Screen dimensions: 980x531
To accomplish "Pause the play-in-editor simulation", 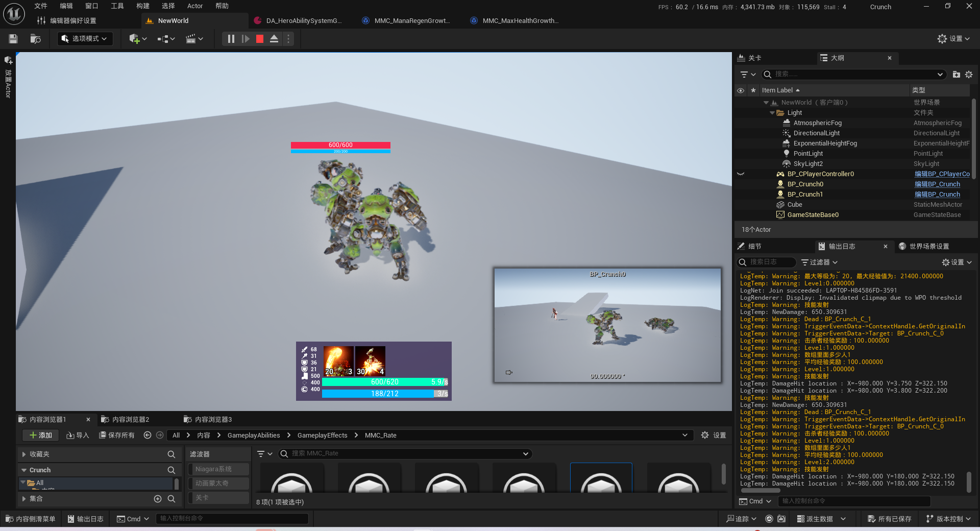I will 231,39.
